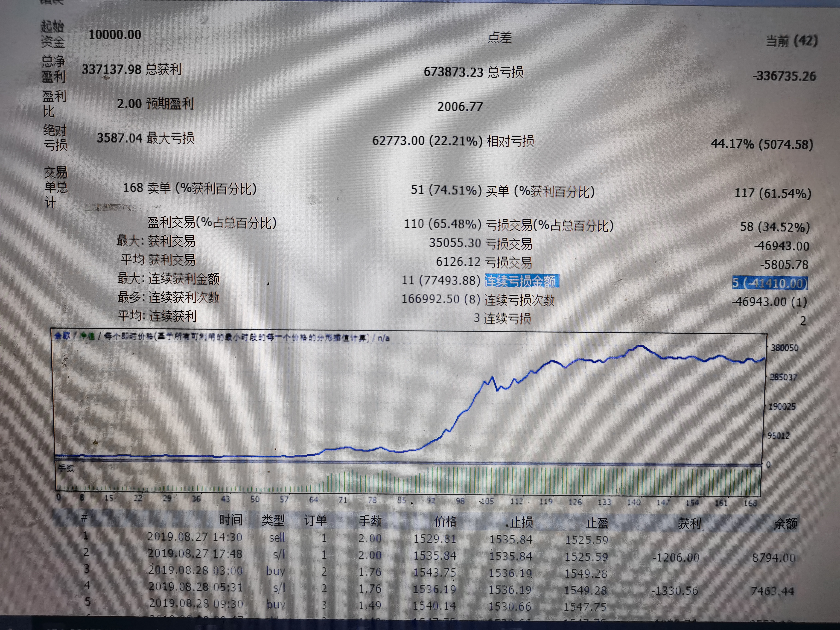Select the sell type cell in row 1
Screen dimensions: 840x630
coord(277,538)
